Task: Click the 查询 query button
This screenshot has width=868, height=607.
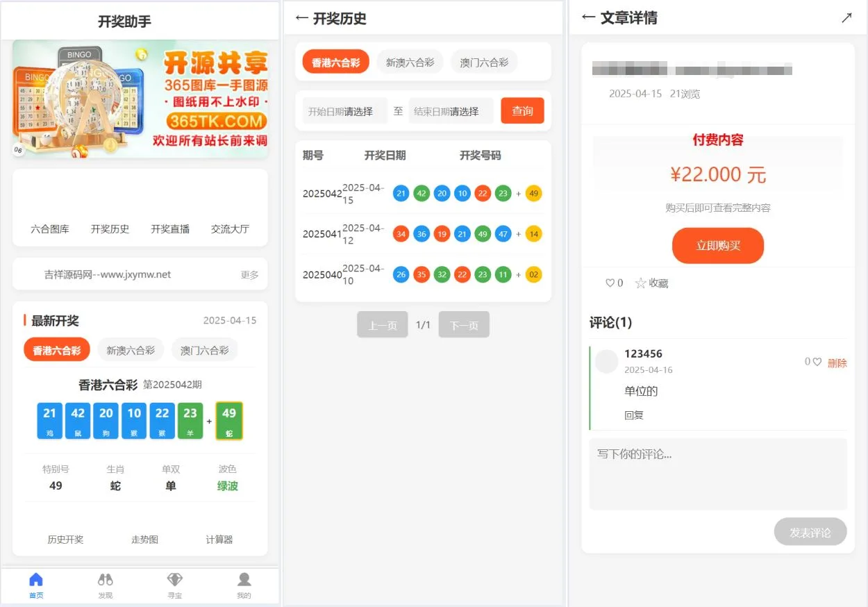Action: (x=522, y=110)
